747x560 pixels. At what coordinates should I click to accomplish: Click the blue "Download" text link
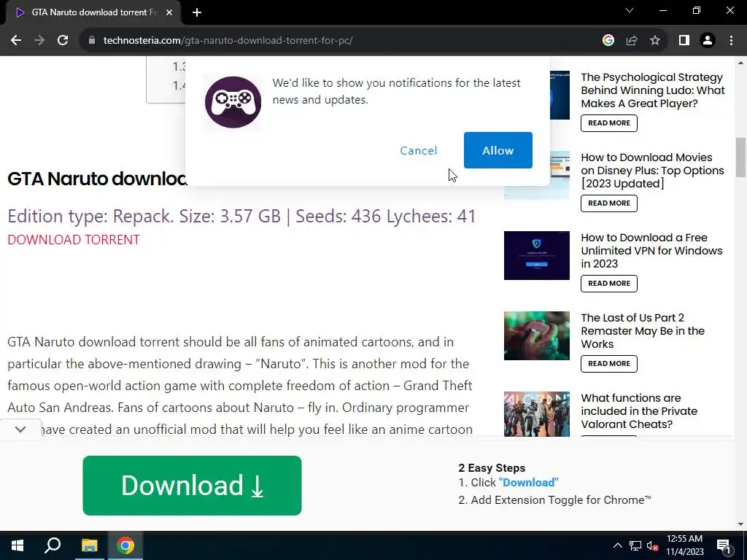(528, 483)
